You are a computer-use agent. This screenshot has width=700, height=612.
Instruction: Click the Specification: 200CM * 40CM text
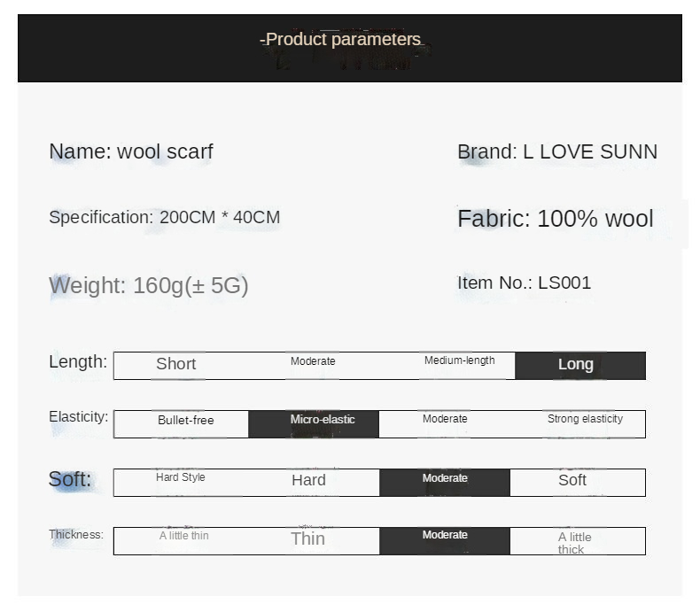coord(165,217)
